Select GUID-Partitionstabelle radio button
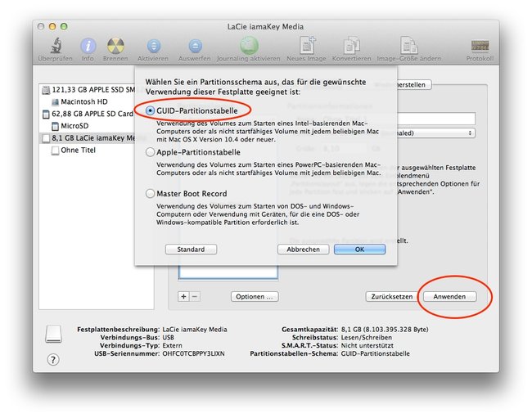Viewport: 532px width, 418px height. click(150, 111)
